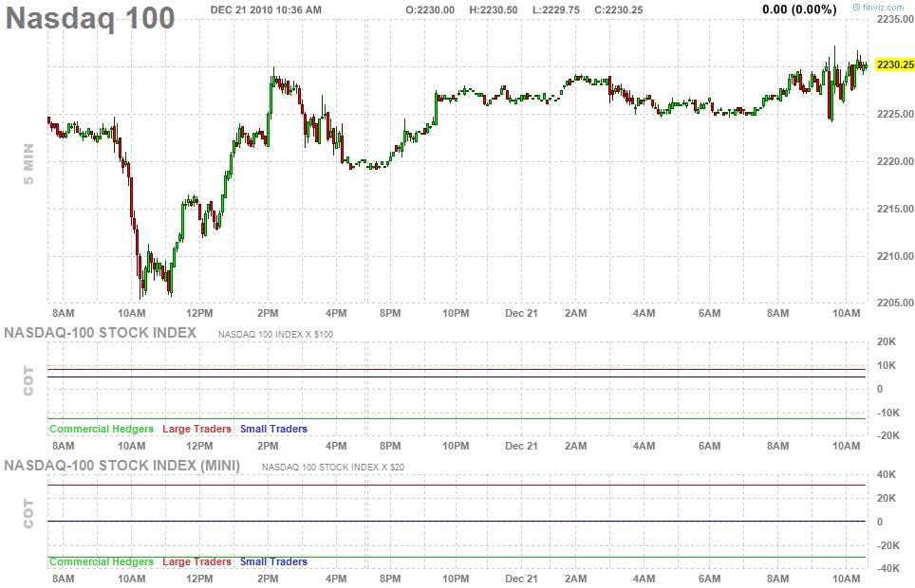Click Large Traders legend in the X $100 chart
Image resolution: width=915 pixels, height=588 pixels.
(196, 429)
